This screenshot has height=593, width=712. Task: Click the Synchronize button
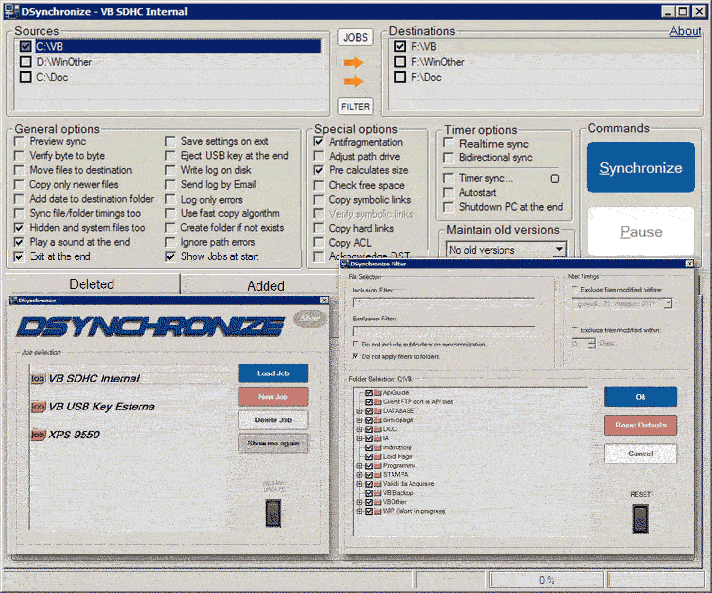[x=641, y=168]
